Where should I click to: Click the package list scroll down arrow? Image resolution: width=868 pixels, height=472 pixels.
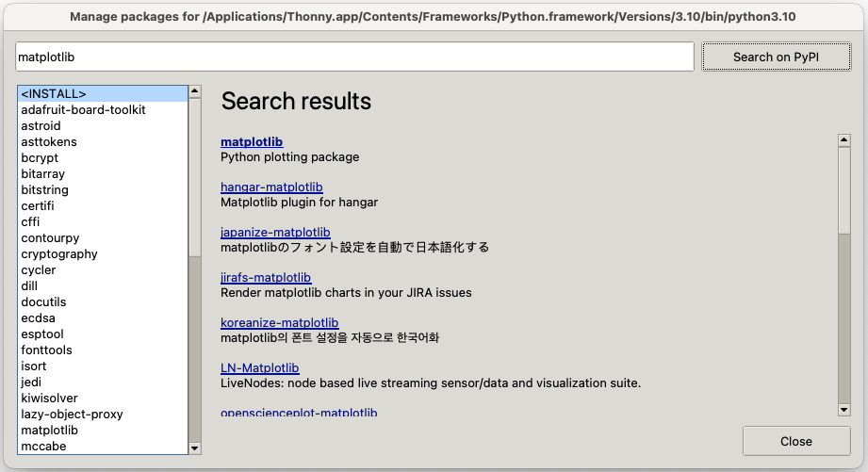[x=195, y=448]
